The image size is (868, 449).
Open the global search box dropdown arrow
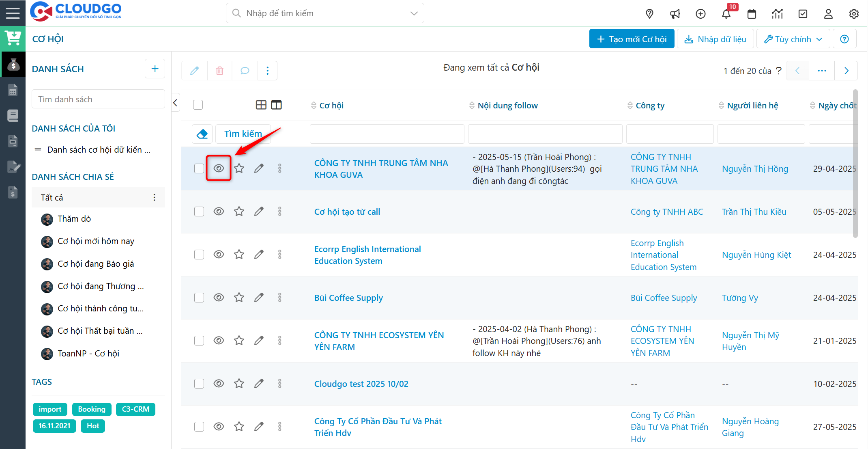pyautogui.click(x=414, y=13)
